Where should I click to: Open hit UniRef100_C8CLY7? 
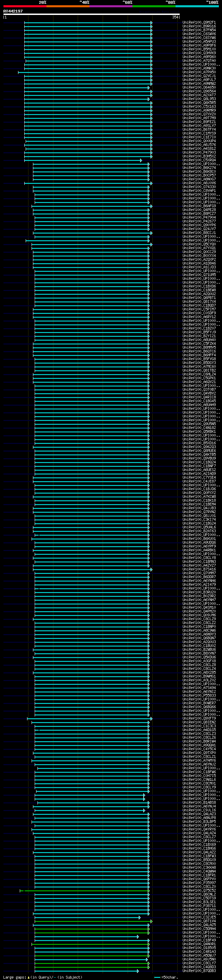[199, 963]
